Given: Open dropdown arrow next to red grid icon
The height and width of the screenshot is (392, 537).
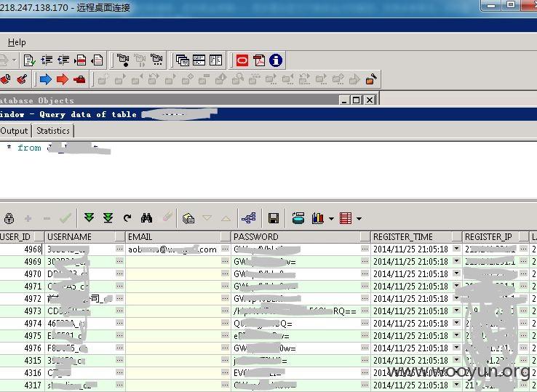Looking at the screenshot, I should pos(359,218).
